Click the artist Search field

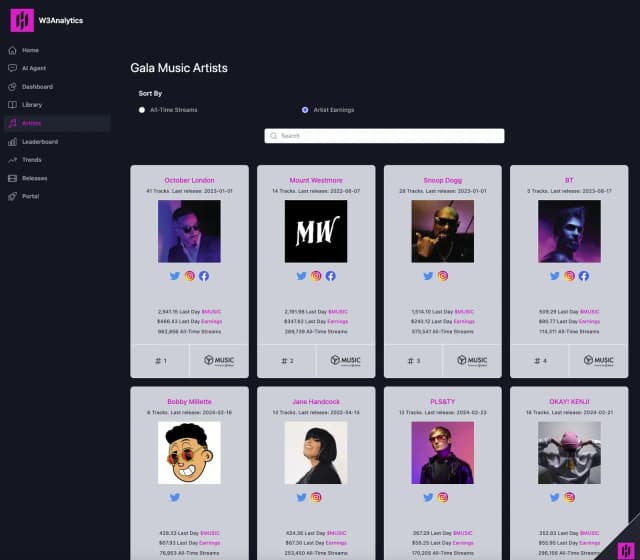pyautogui.click(x=384, y=136)
